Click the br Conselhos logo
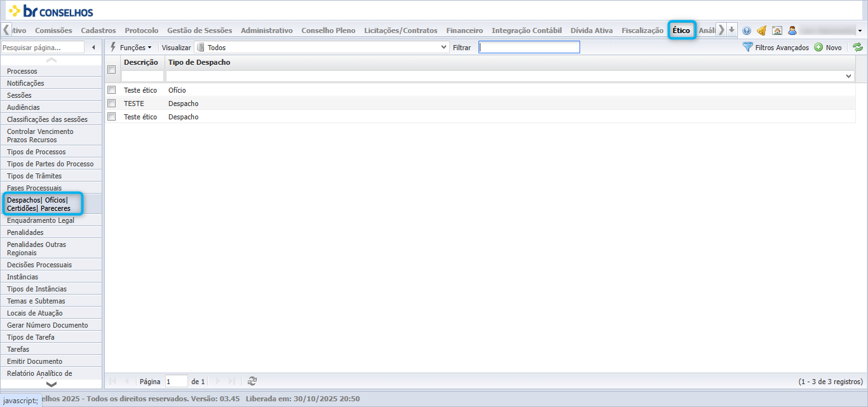 coord(50,11)
